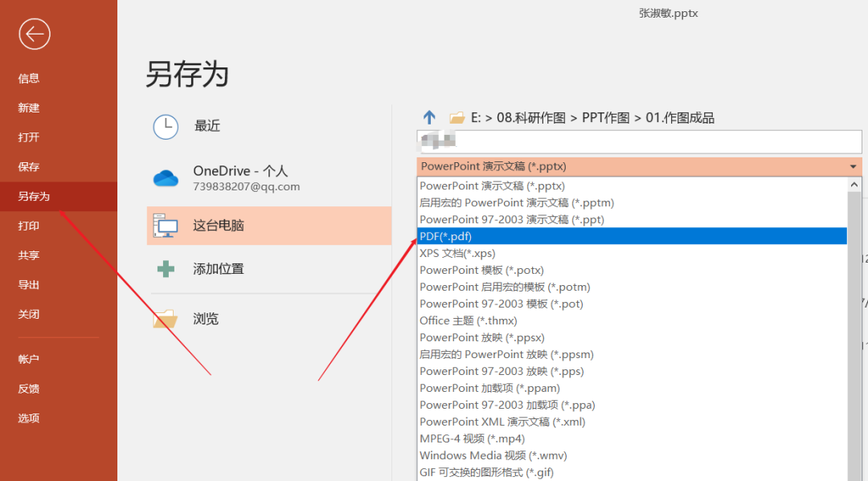The image size is (868, 481).
Task: Select 启用宏的 PowerPoint 放映 (*.ppsm)
Action: pyautogui.click(x=632, y=354)
